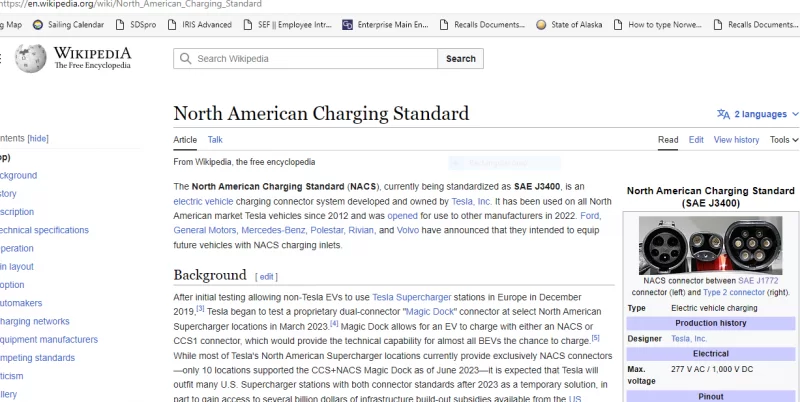Click the language translate icon

[x=723, y=114]
